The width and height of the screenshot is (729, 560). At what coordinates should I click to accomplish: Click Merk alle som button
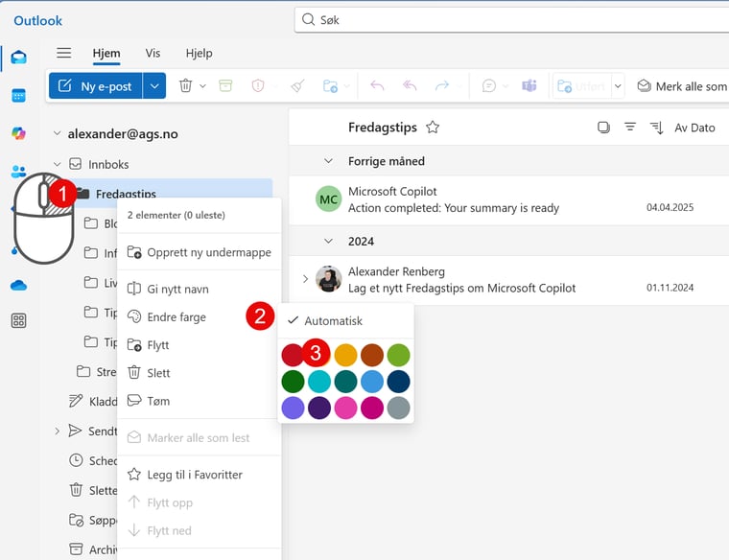tap(682, 86)
